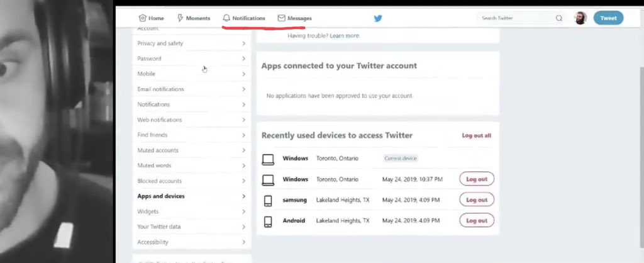Open Messages tab
This screenshot has height=263, width=644.
pyautogui.click(x=295, y=18)
